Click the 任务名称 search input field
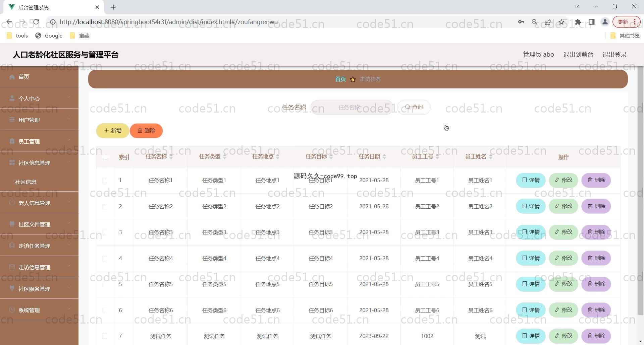The width and height of the screenshot is (644, 345). tap(351, 108)
